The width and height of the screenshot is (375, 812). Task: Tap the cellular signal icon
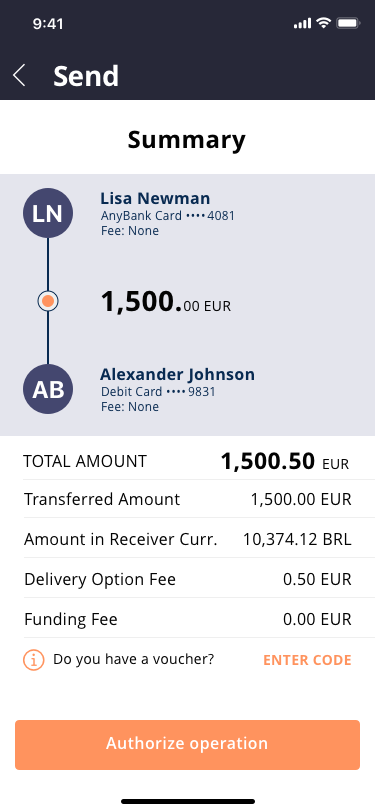click(302, 23)
